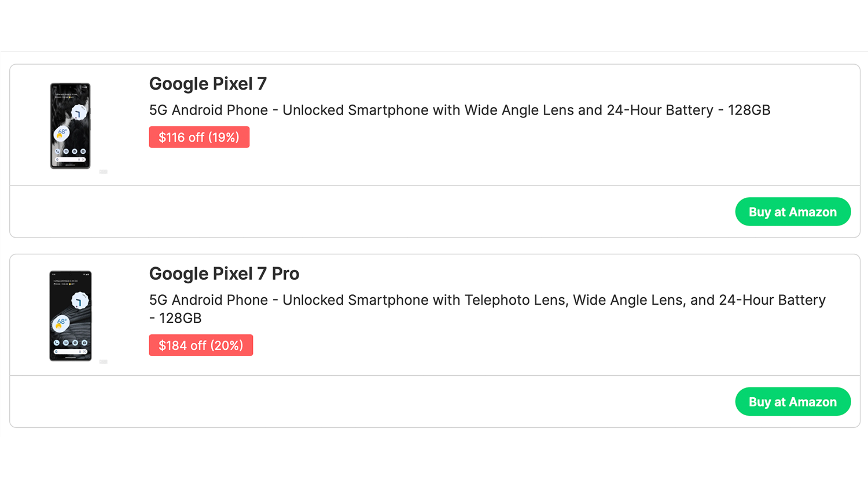The image size is (868, 488).
Task: Click the Google search bar on the Pixel 7 screen
Action: (x=70, y=159)
